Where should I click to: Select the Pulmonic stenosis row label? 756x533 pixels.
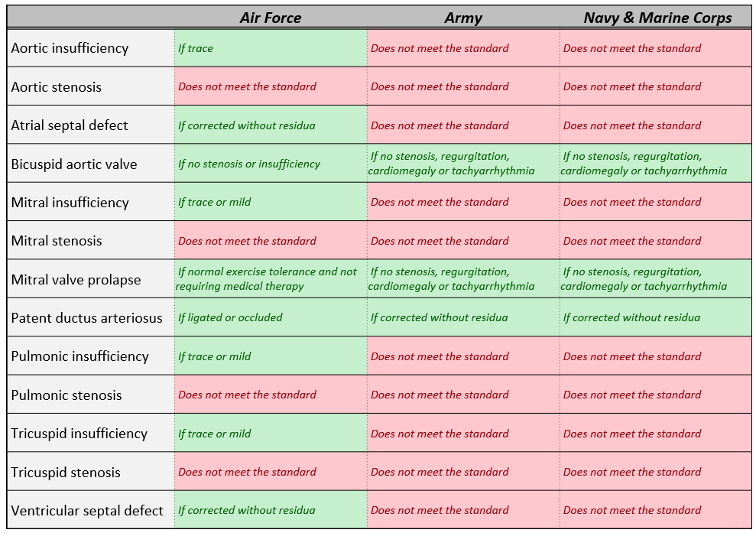(67, 395)
